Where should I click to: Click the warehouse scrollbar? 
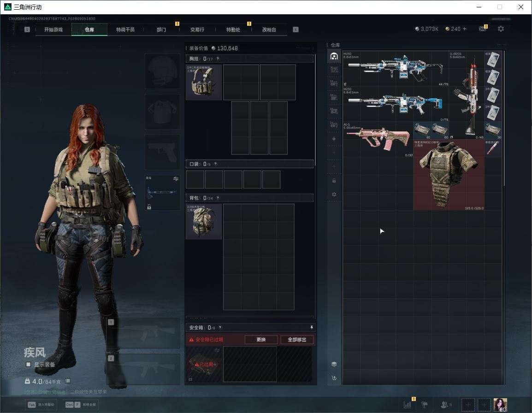504,118
